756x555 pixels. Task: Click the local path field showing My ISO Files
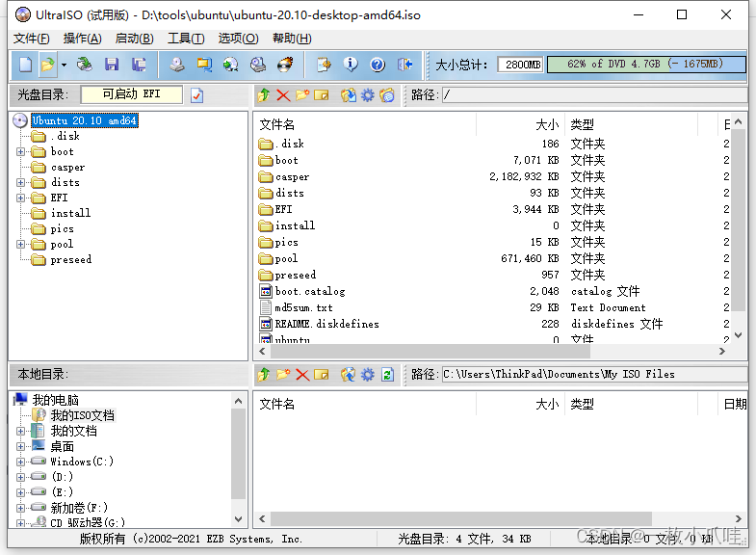click(x=594, y=374)
